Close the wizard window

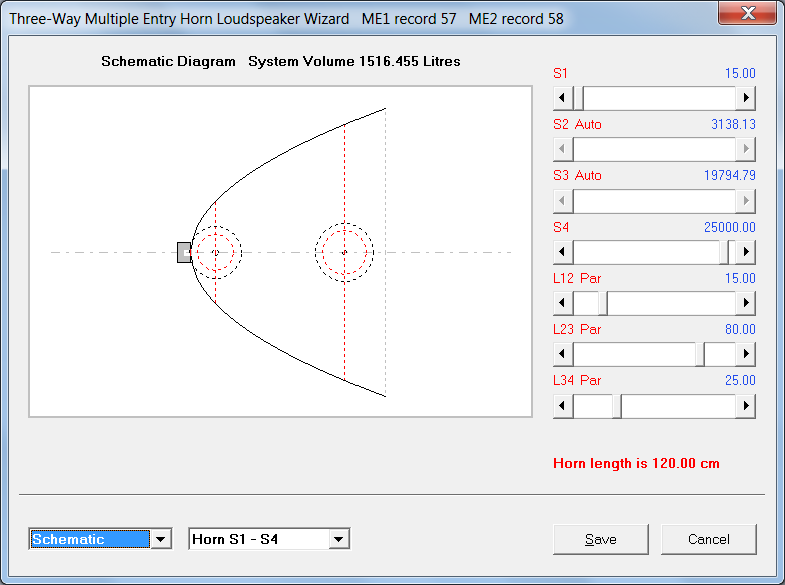pyautogui.click(x=748, y=13)
